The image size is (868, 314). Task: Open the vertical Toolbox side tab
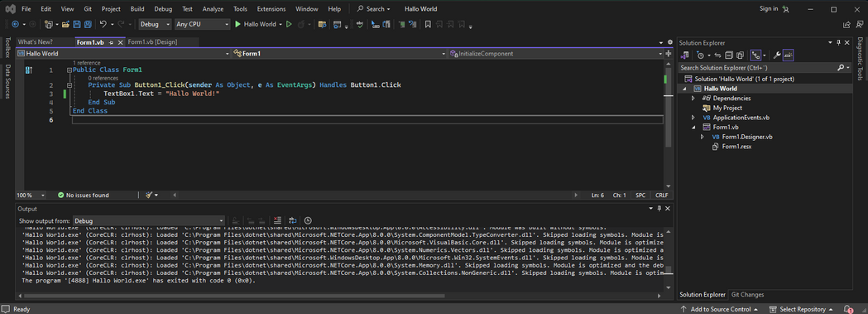(7, 47)
